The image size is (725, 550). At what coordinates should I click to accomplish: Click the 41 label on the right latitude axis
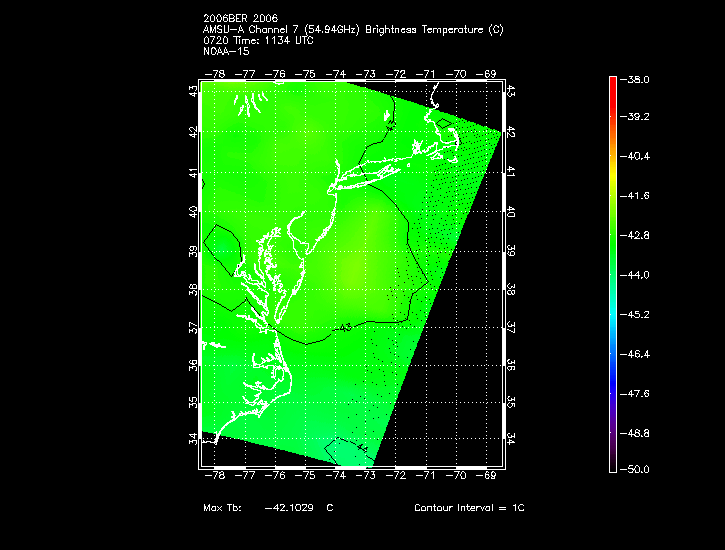point(511,172)
